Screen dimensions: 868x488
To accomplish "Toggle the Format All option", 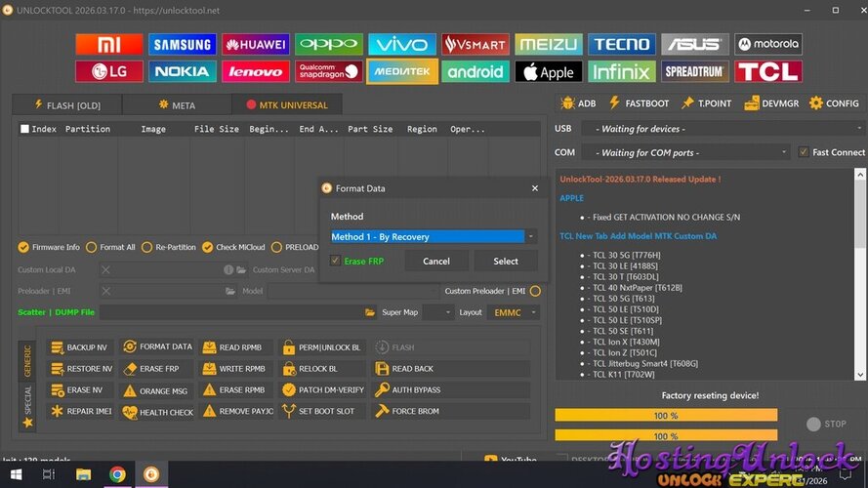I will [92, 247].
